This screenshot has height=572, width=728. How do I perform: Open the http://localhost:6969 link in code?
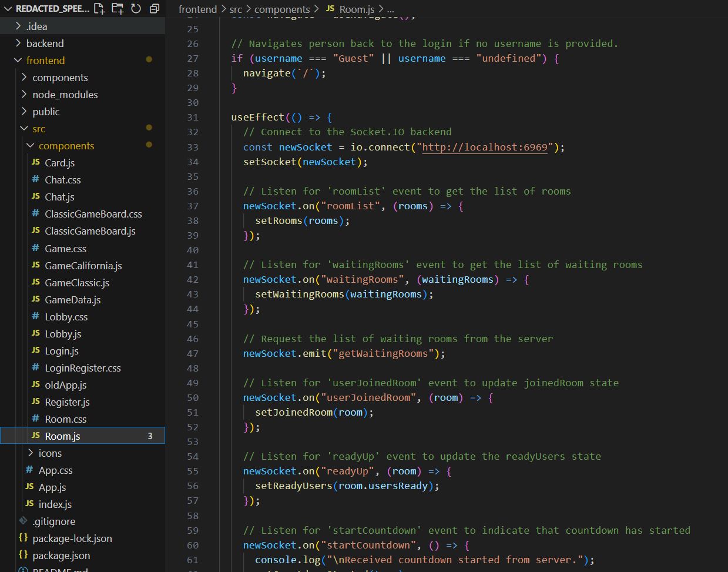(x=484, y=147)
